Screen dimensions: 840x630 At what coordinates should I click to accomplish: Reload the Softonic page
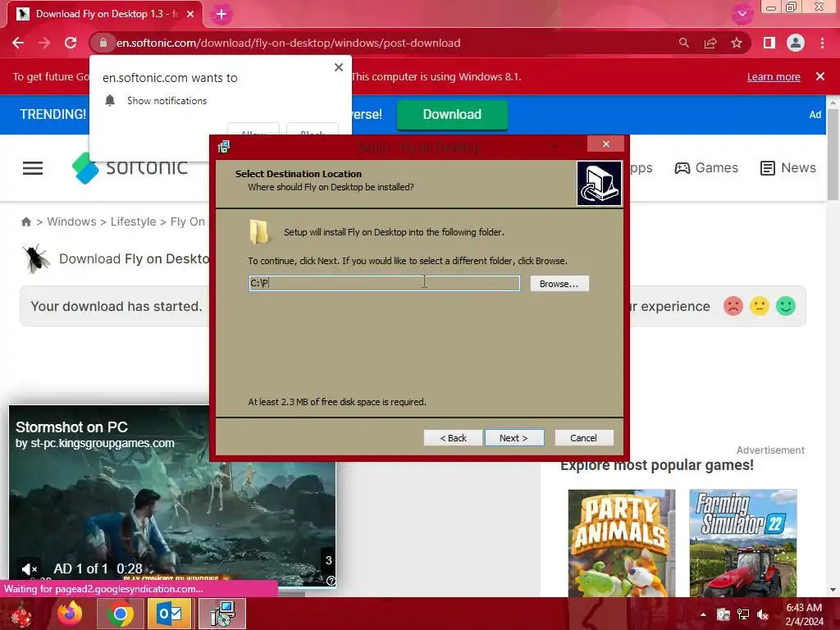[71, 43]
